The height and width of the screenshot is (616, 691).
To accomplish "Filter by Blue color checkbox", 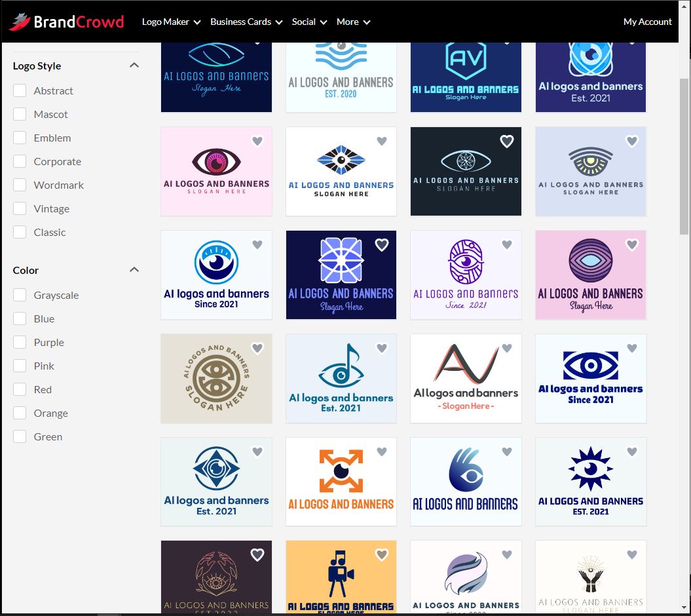I will pyautogui.click(x=20, y=318).
